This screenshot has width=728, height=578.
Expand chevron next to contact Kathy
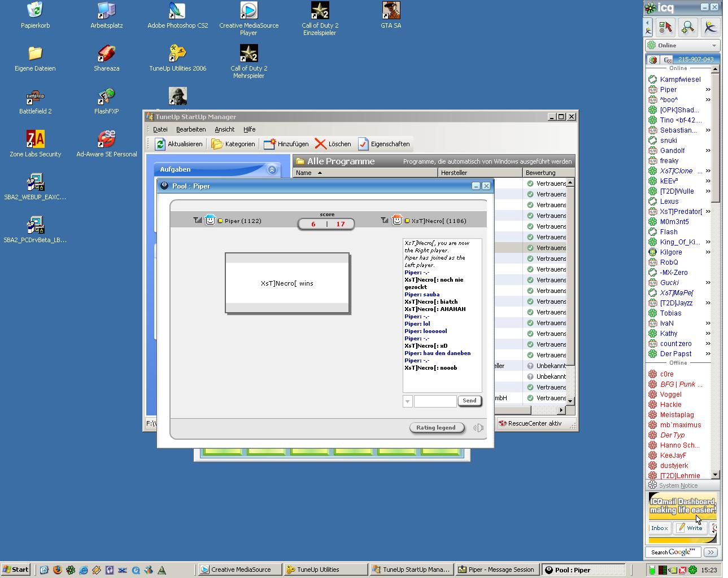point(708,334)
